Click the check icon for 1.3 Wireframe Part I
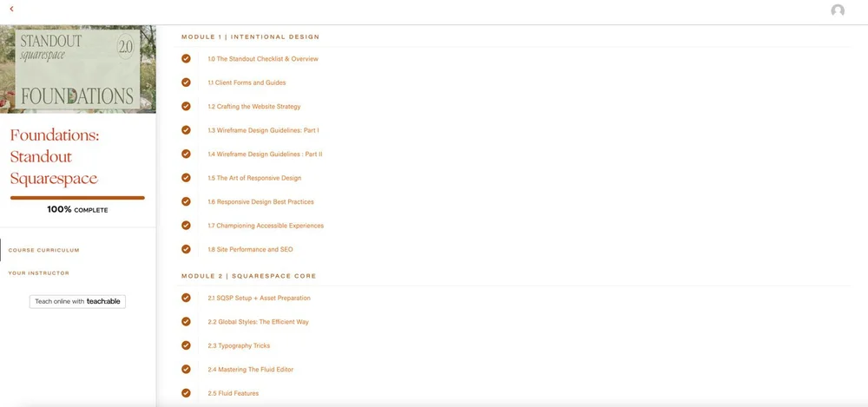 click(x=186, y=130)
